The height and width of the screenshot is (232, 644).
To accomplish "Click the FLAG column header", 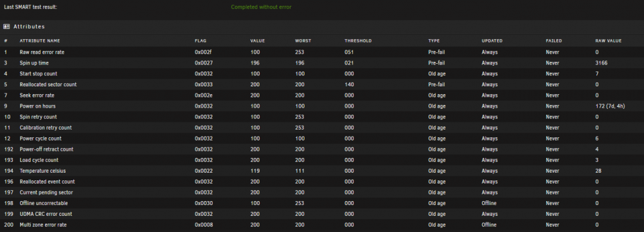I will (x=200, y=41).
